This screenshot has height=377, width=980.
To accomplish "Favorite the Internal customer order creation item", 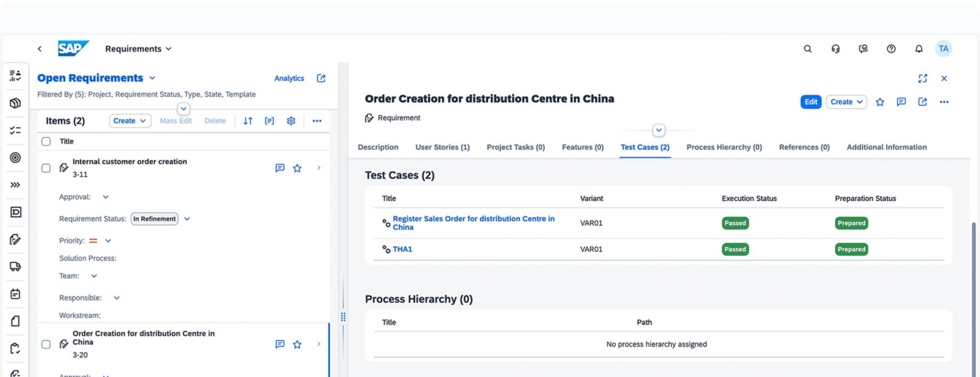I will coord(297,168).
